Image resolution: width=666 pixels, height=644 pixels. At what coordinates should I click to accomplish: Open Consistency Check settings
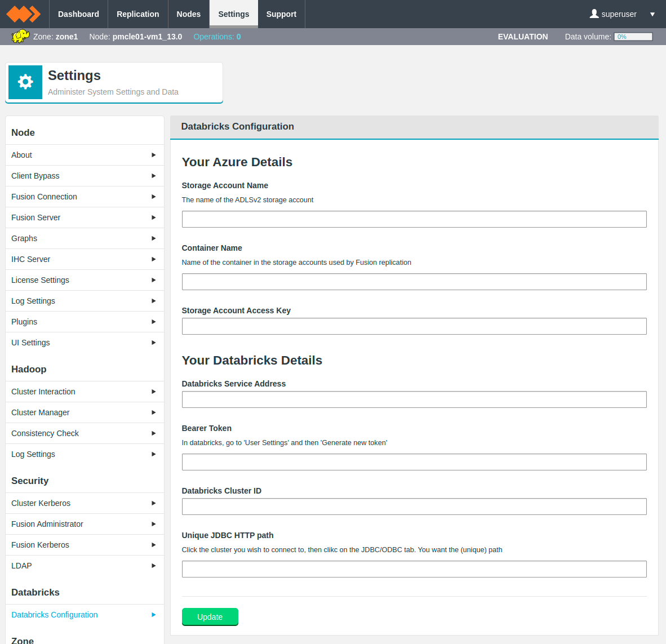click(x=85, y=433)
